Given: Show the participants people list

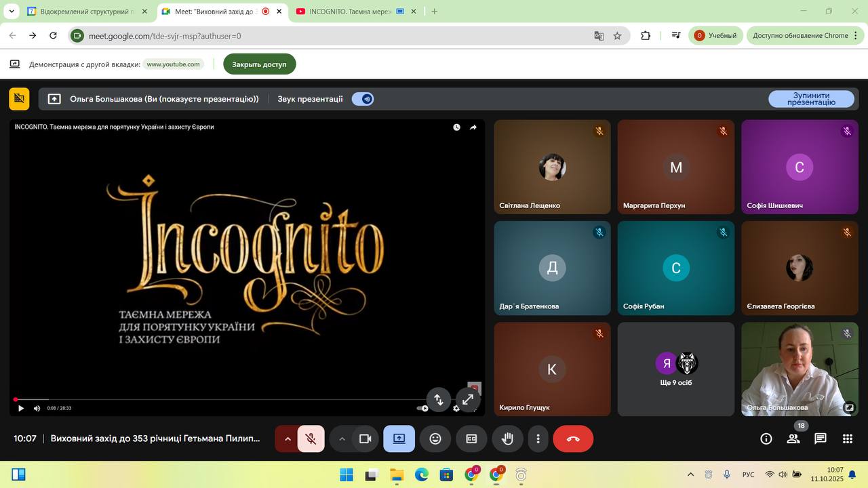Looking at the screenshot, I should (x=793, y=439).
